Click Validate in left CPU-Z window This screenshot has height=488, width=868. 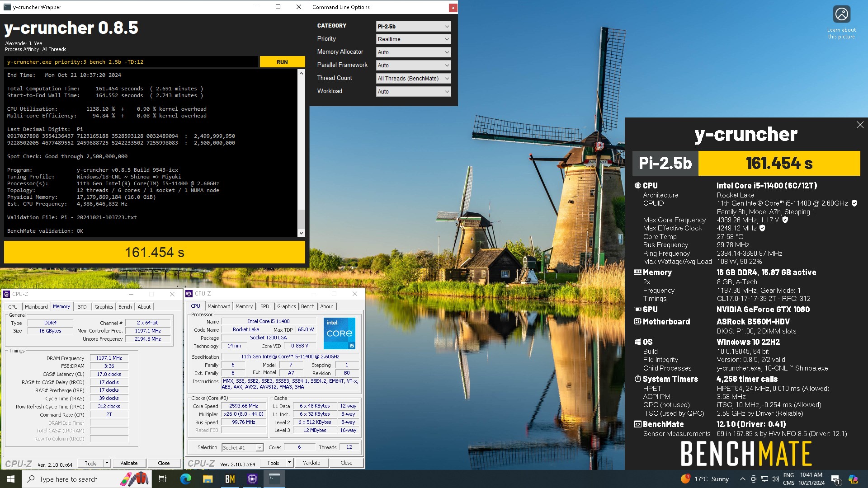click(x=129, y=463)
